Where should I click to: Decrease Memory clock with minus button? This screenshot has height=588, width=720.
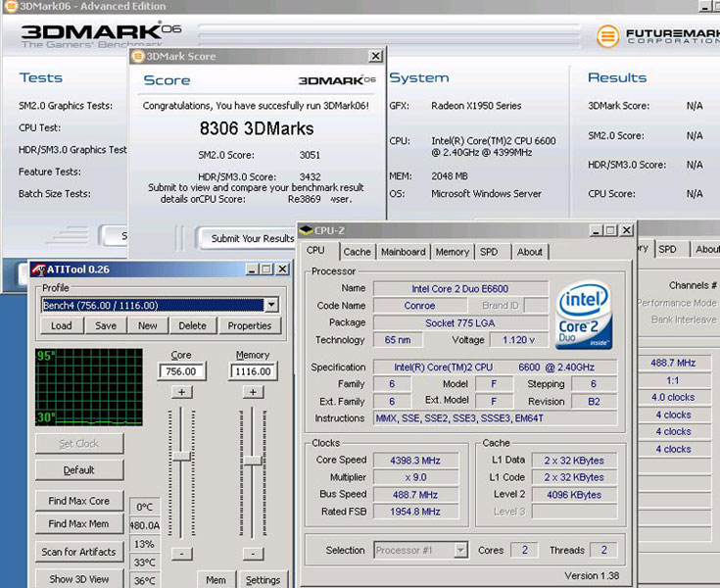point(253,554)
